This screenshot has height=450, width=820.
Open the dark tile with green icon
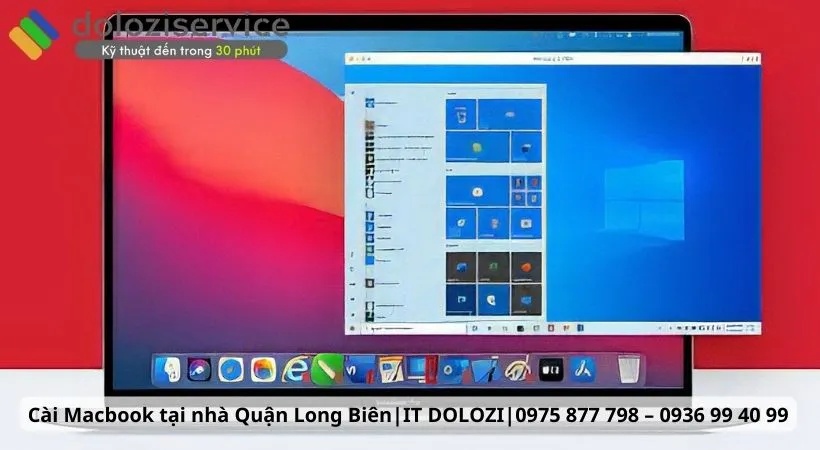494,267
